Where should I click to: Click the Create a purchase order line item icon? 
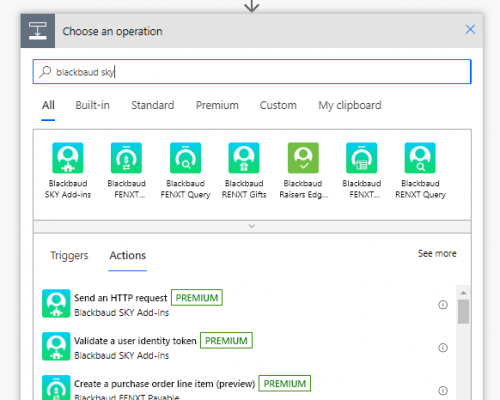click(x=56, y=388)
